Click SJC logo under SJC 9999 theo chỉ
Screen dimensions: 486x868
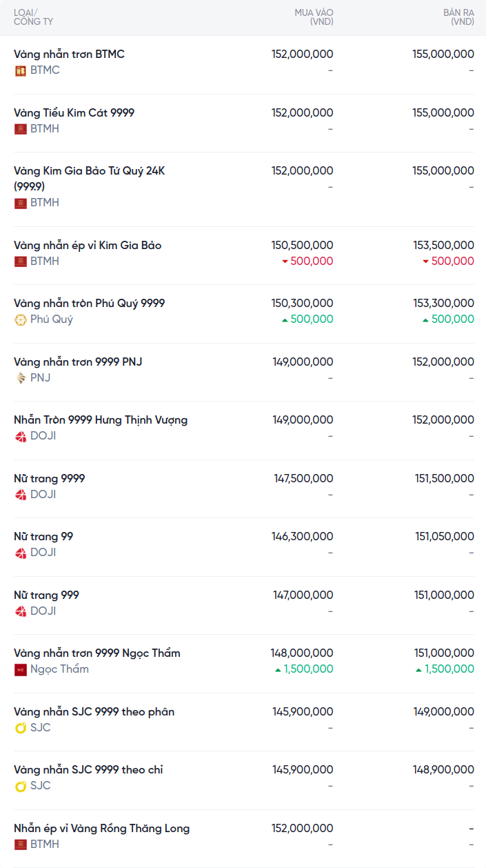tap(21, 786)
